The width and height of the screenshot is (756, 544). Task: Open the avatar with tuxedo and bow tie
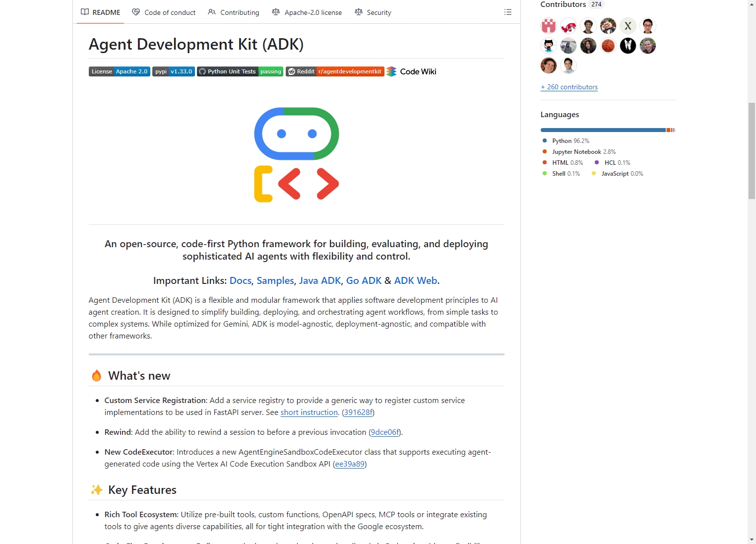coord(608,26)
